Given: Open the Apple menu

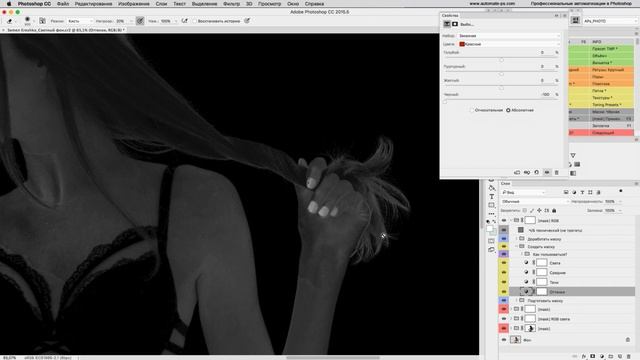Looking at the screenshot, I should (x=9, y=3).
